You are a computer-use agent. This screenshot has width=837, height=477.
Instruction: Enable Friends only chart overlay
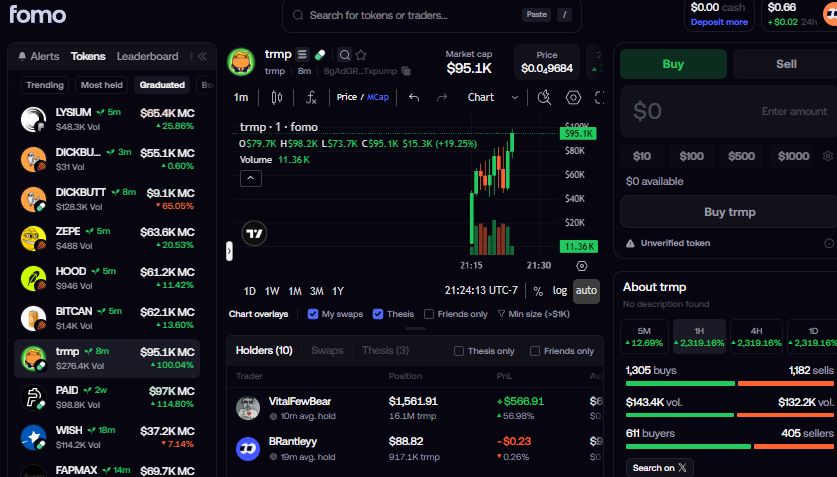pos(429,314)
